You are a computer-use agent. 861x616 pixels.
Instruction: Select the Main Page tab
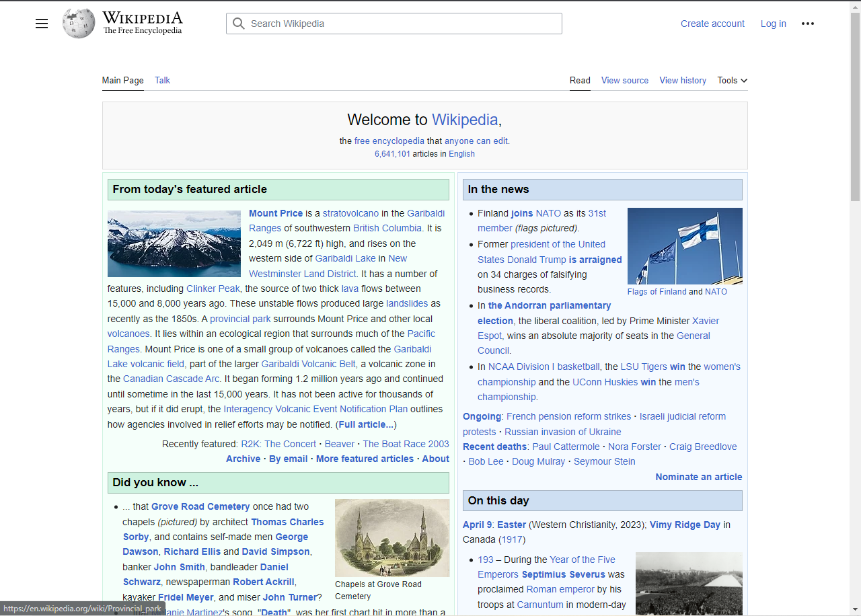[123, 80]
